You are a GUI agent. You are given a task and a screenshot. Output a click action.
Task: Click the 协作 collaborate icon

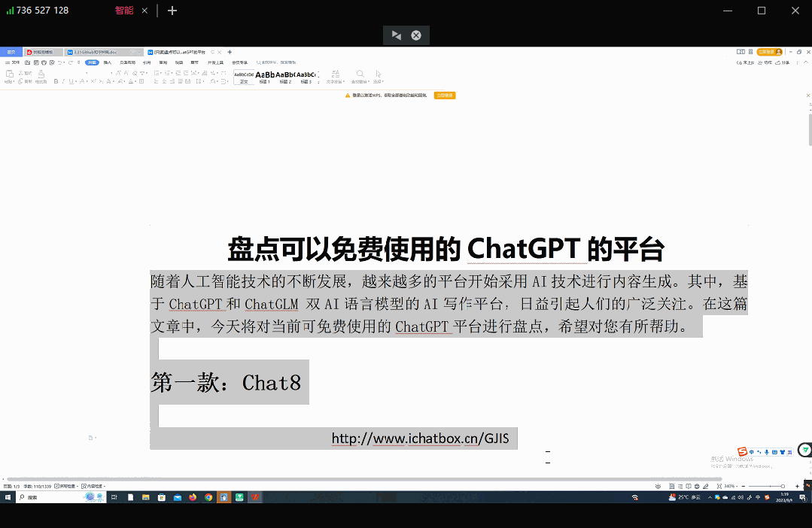(765, 62)
